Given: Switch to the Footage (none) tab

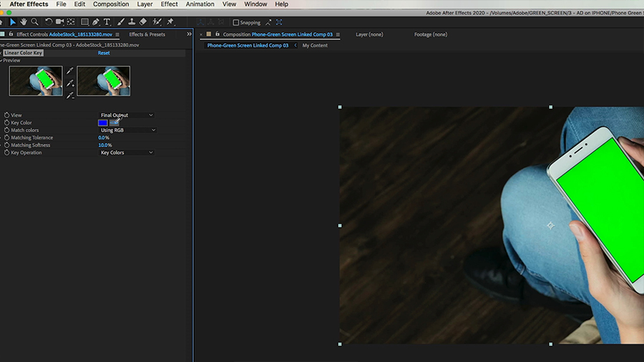Looking at the screenshot, I should [x=431, y=34].
